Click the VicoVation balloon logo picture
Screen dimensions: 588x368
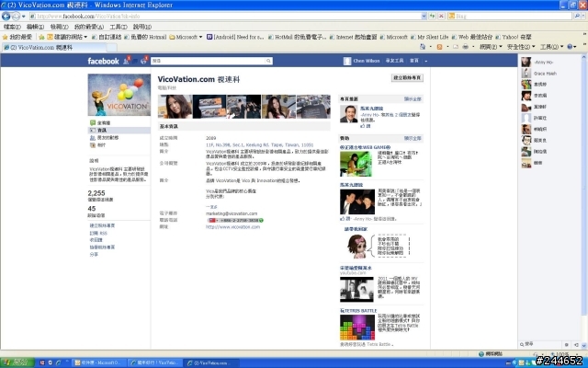tap(119, 95)
